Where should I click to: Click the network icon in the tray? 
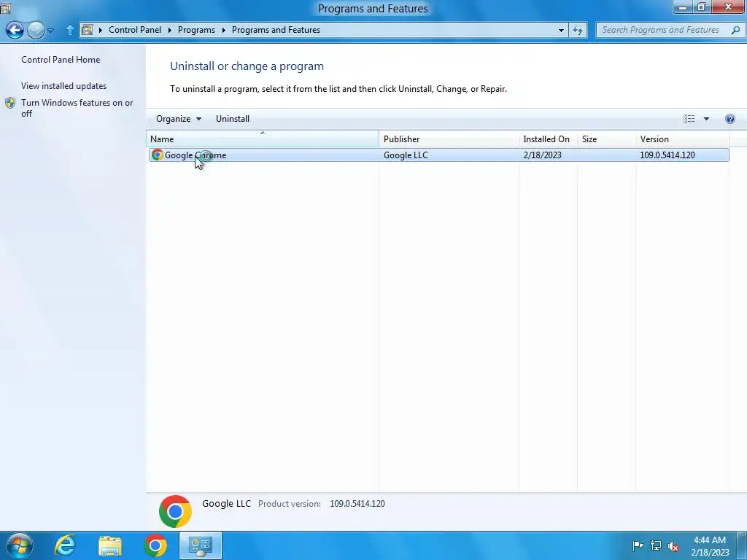[656, 545]
